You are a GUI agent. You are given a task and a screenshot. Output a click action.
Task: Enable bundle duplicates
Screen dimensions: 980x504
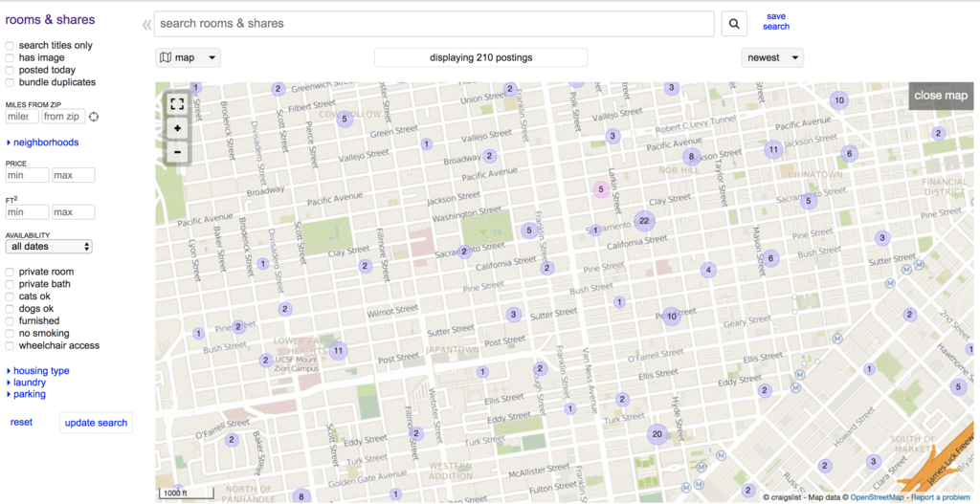(x=10, y=82)
